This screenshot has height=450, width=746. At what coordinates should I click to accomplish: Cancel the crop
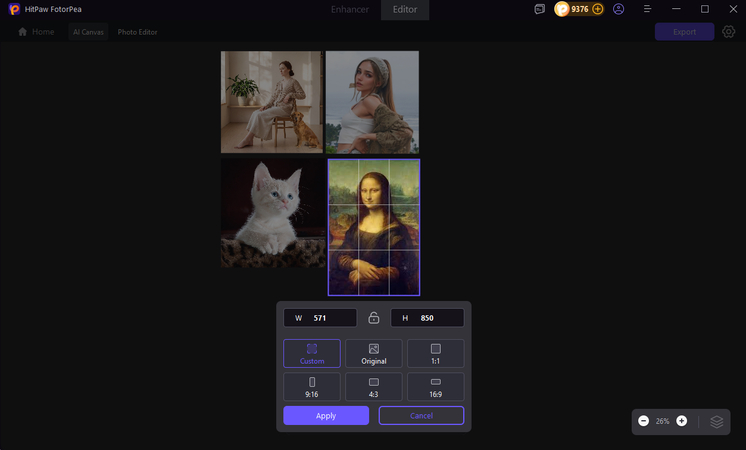[x=422, y=416]
